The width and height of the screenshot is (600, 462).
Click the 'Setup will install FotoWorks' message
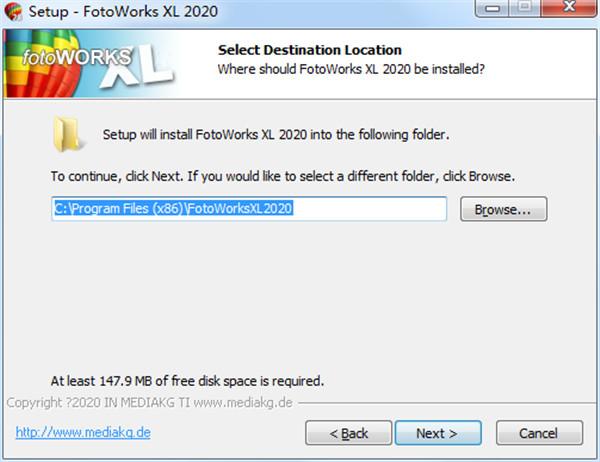point(276,135)
